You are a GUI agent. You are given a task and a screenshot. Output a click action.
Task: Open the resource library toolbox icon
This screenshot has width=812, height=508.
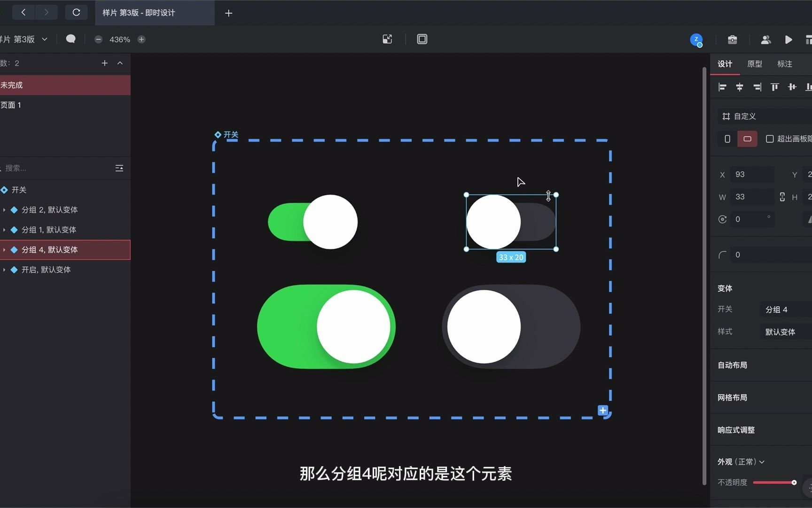pos(732,40)
